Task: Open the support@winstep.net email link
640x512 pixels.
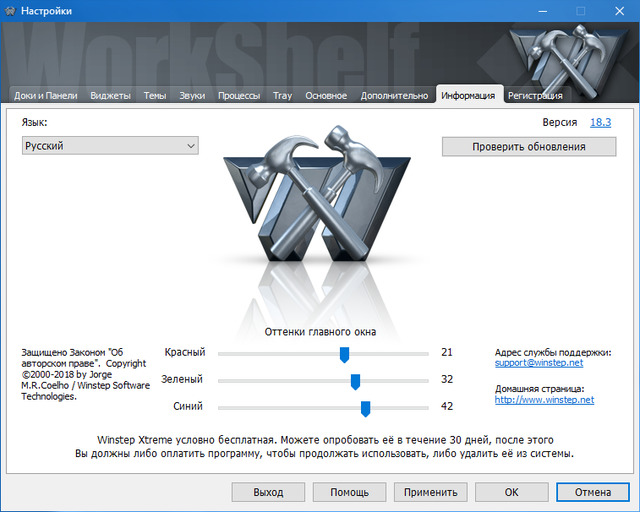Action: point(541,363)
